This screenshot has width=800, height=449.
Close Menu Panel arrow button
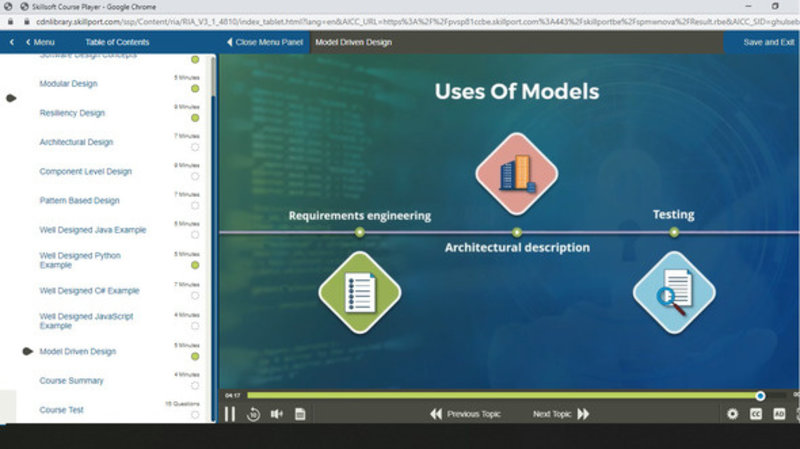265,42
